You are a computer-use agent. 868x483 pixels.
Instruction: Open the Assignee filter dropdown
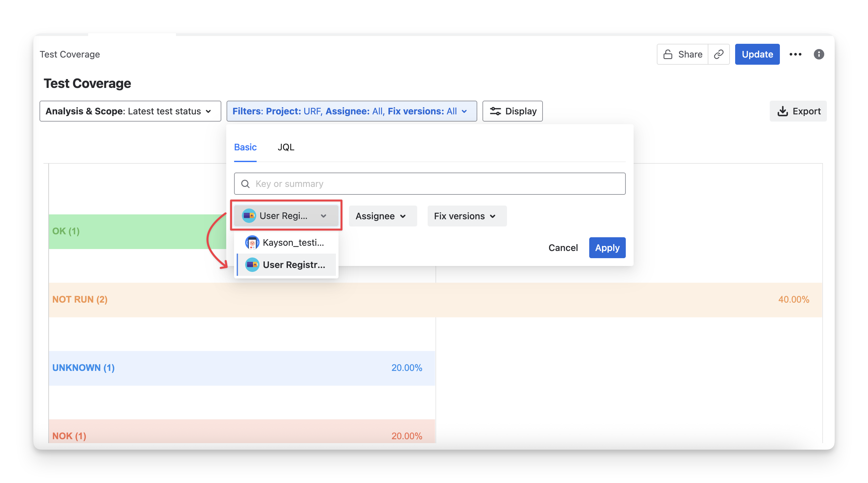383,216
